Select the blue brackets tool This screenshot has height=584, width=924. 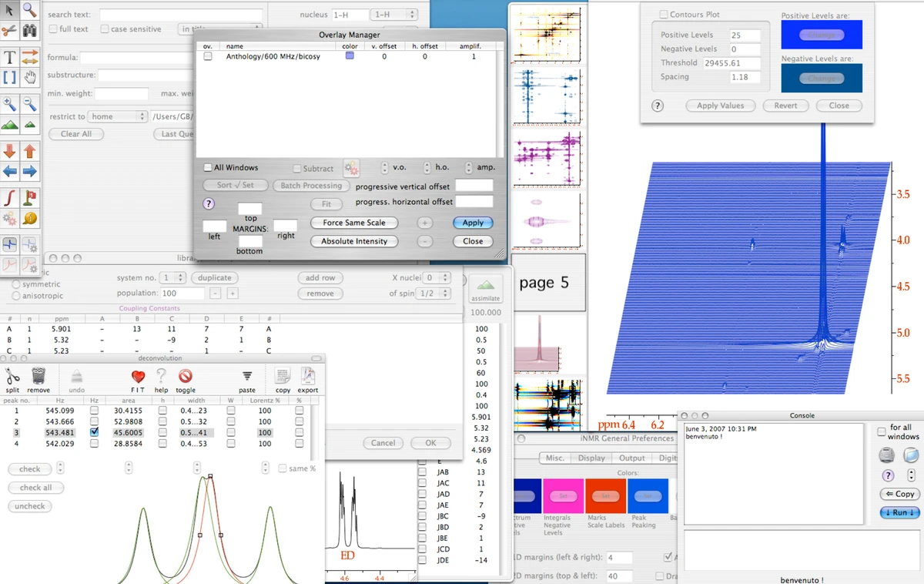point(9,76)
